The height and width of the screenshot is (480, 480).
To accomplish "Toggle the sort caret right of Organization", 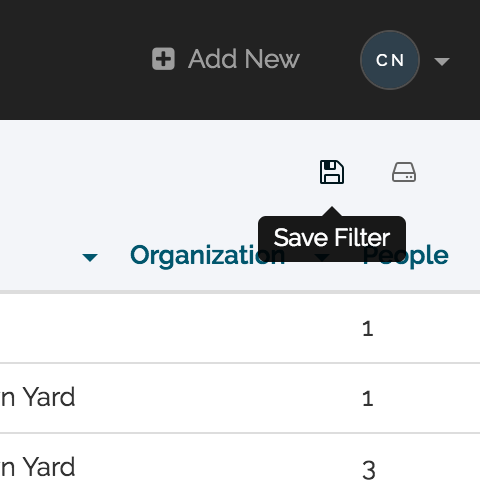I will coord(322,257).
